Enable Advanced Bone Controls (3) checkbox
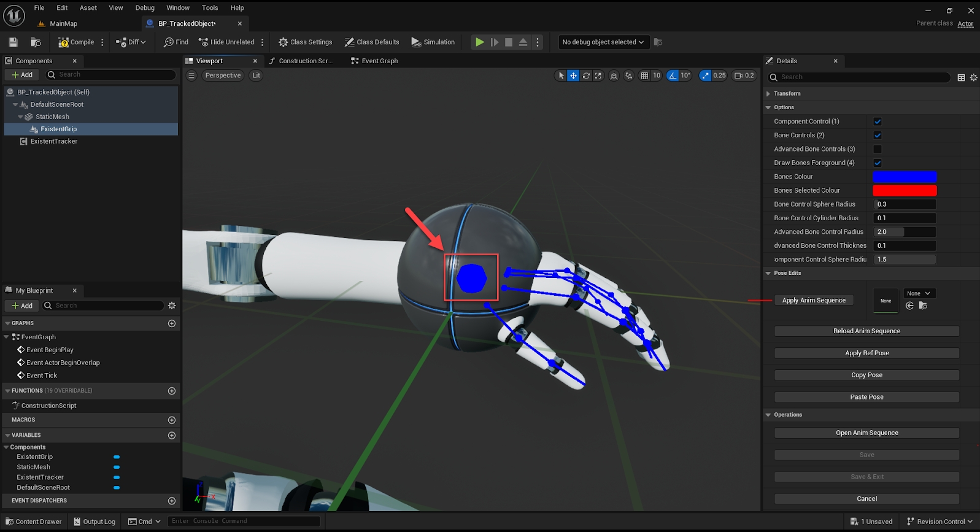The height and width of the screenshot is (532, 980). pyautogui.click(x=878, y=149)
